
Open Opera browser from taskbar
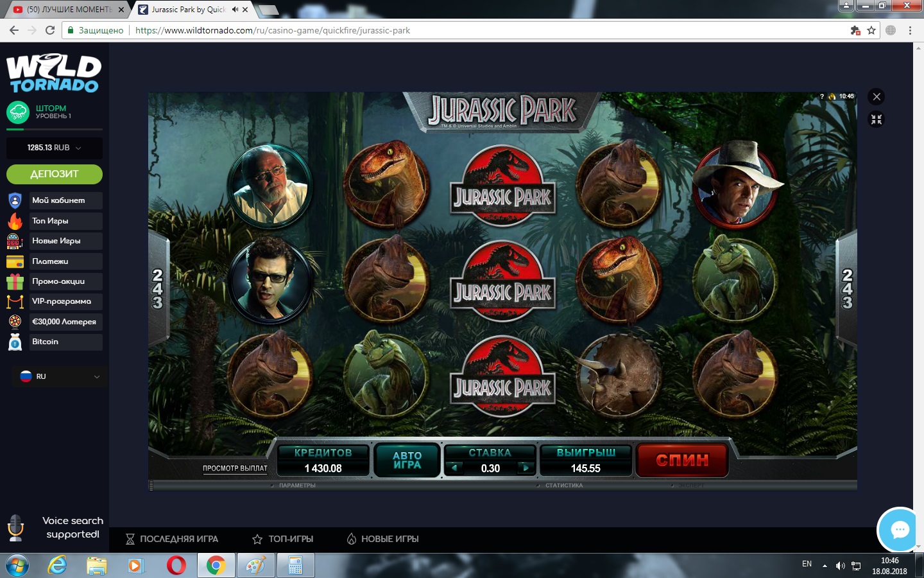[176, 566]
